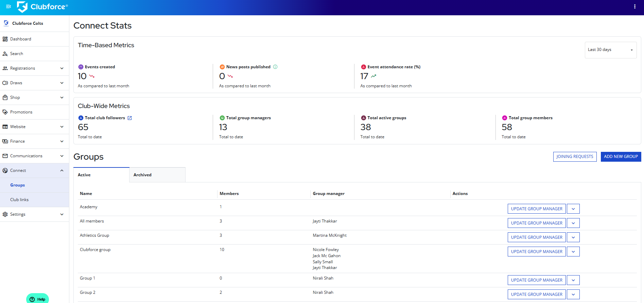The width and height of the screenshot is (644, 303).
Task: Open the three-dot options menu in header
Action: (x=634, y=6)
